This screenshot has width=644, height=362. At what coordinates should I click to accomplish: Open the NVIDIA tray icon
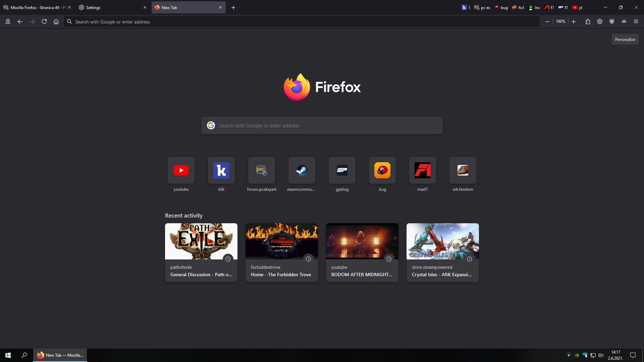coord(577,355)
